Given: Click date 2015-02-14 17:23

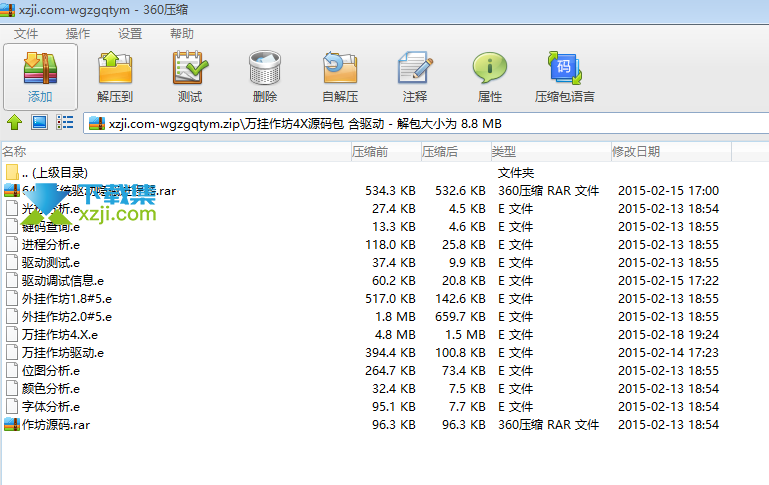Looking at the screenshot, I should coord(668,353).
